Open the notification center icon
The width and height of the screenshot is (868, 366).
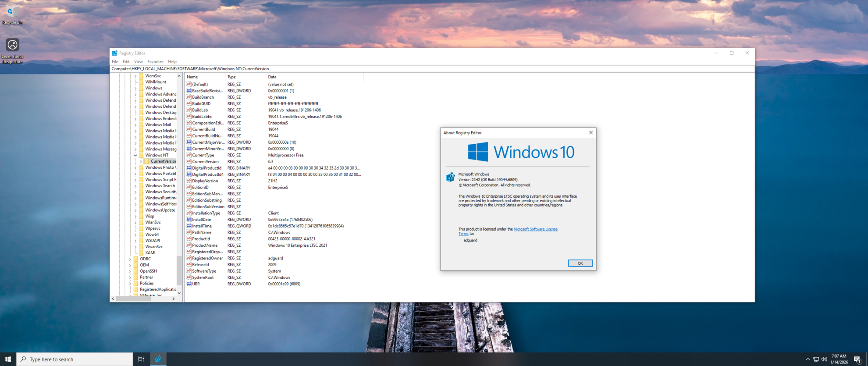857,359
